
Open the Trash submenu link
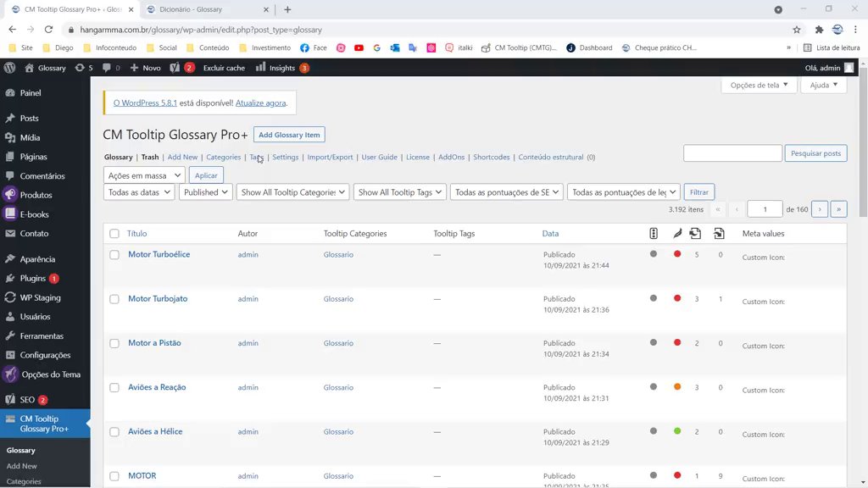[x=150, y=157]
